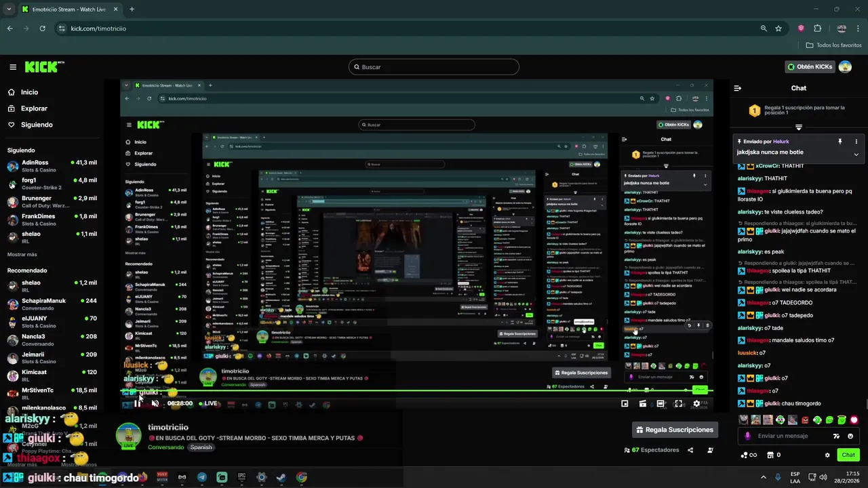Image resolution: width=868 pixels, height=488 pixels.
Task: Toggle theater mode
Action: pos(660,403)
